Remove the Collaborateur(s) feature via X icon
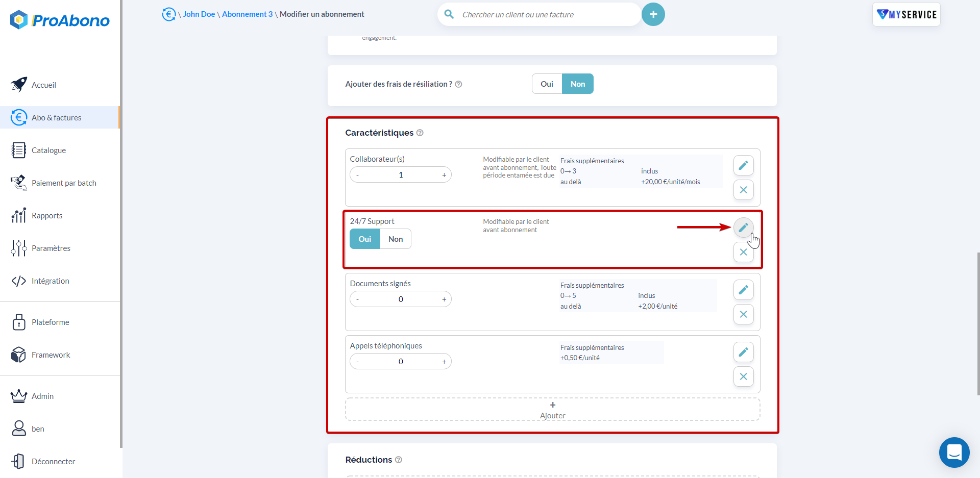This screenshot has width=980, height=478. tap(743, 189)
